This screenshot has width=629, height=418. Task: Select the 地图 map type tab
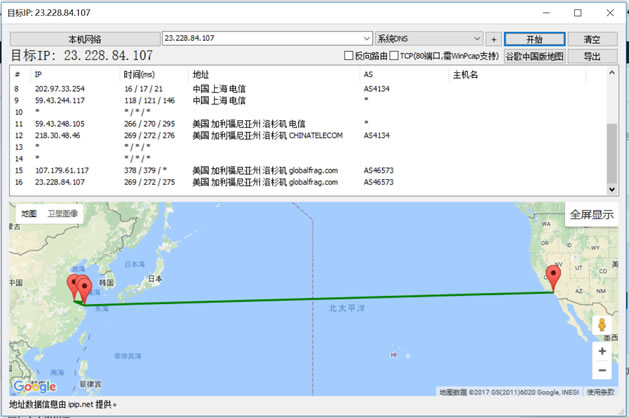(x=29, y=213)
